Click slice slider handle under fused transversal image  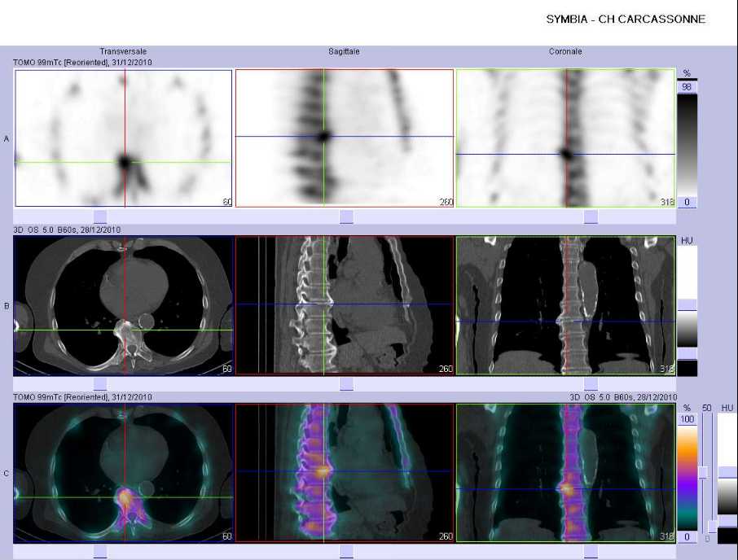[100, 552]
